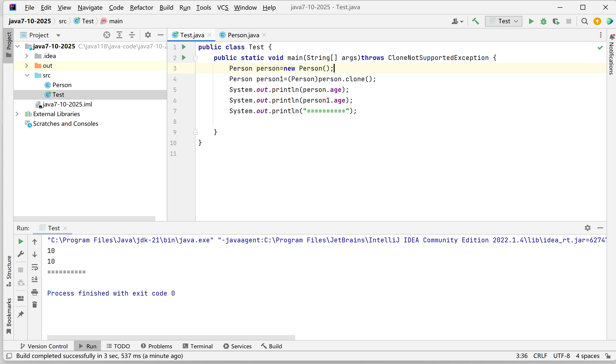
Task: Open editor tabs more options
Action: (x=601, y=35)
